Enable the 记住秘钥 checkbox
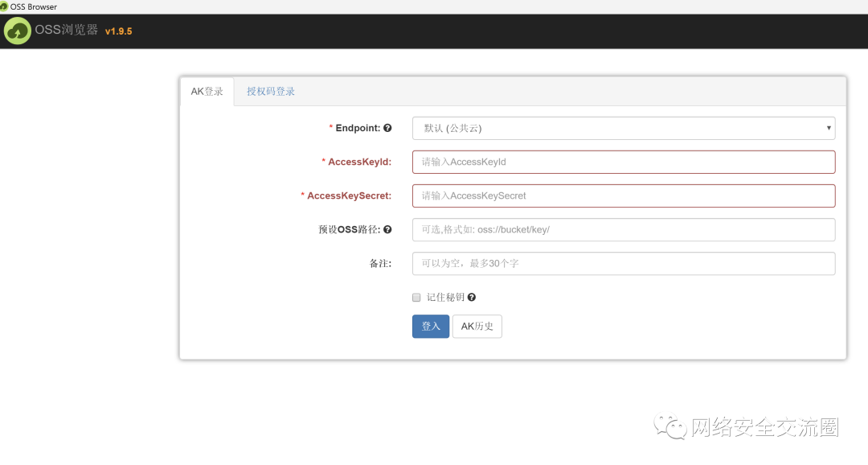Image resolution: width=868 pixels, height=465 pixels. tap(416, 298)
